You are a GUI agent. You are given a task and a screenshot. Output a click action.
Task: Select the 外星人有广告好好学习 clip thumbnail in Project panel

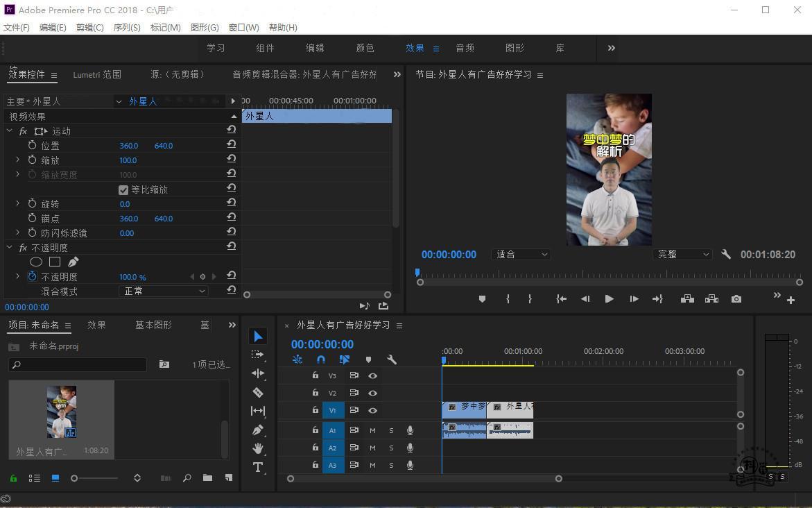[x=61, y=411]
